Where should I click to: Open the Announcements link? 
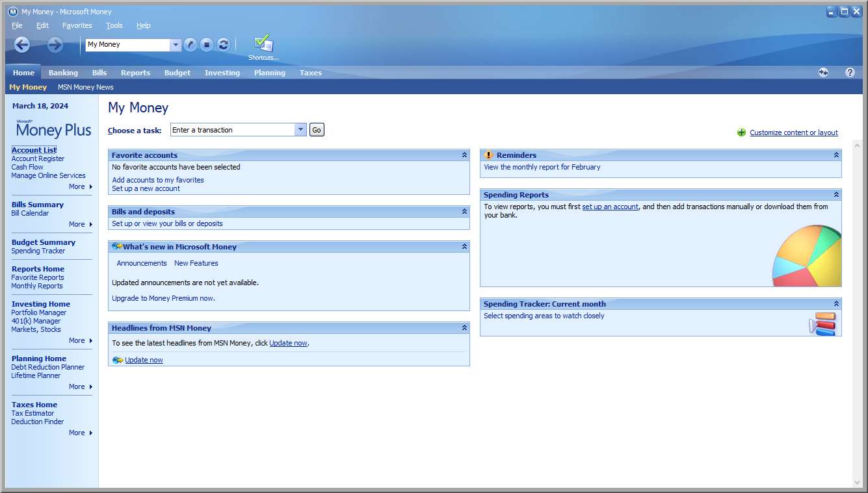tap(142, 263)
